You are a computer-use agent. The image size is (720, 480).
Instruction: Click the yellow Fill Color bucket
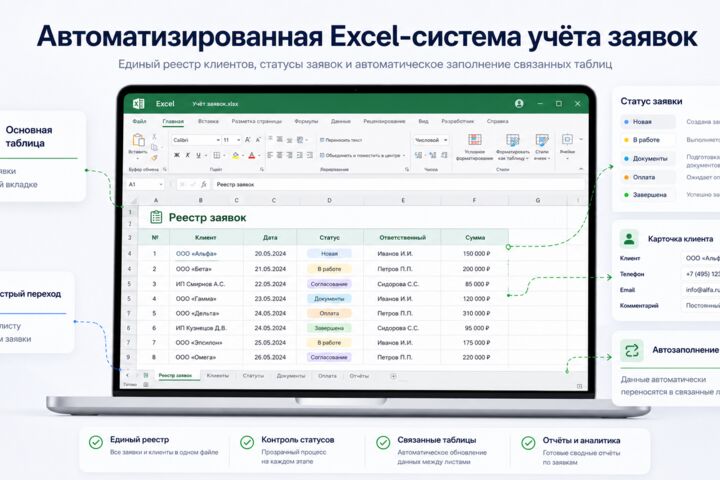pos(236,156)
